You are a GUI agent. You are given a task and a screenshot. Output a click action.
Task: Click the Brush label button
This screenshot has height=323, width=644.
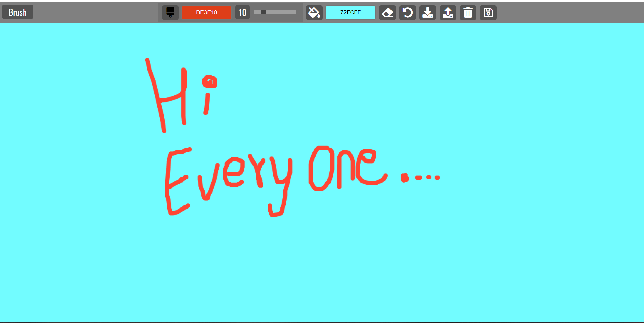(17, 12)
